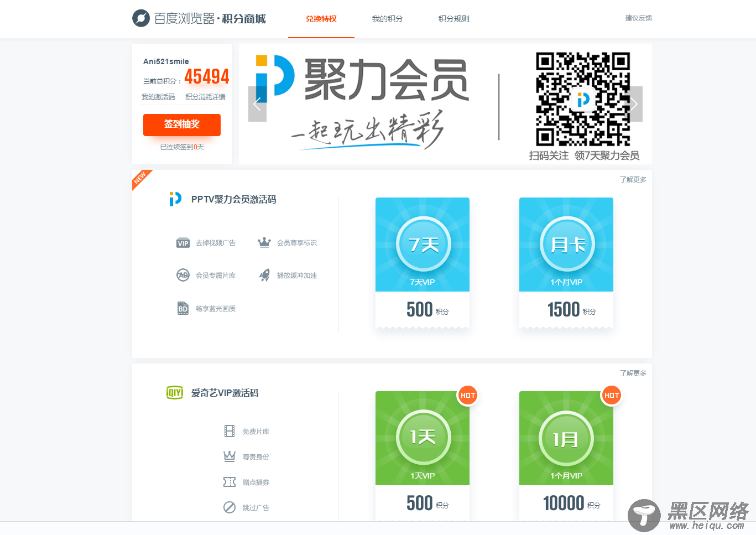Click the NEW ribbon on PPTV section
Image resolution: width=756 pixels, height=535 pixels.
pos(140,178)
